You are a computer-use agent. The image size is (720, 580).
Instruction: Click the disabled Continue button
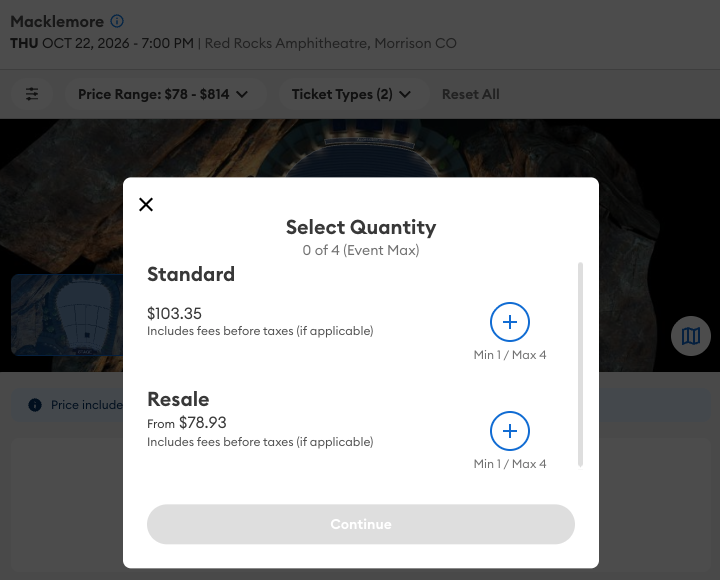(x=361, y=524)
